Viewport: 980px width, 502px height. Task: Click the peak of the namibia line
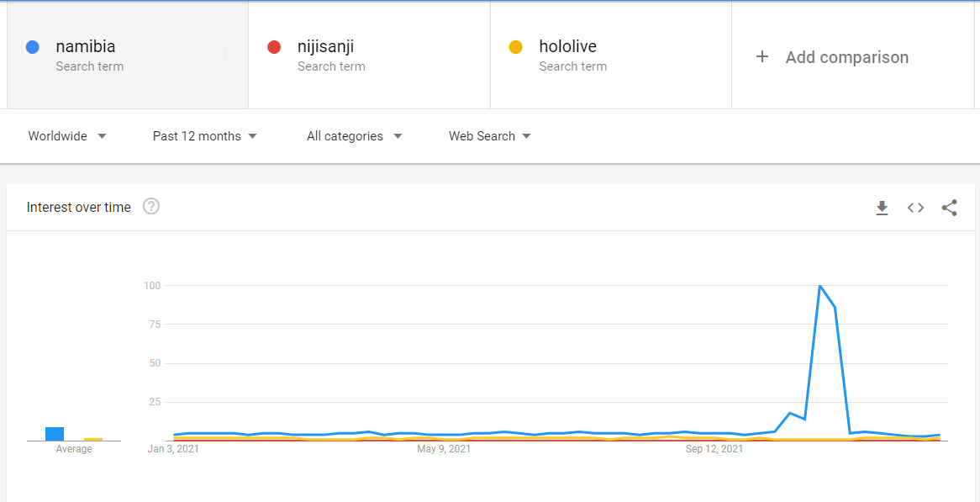819,286
